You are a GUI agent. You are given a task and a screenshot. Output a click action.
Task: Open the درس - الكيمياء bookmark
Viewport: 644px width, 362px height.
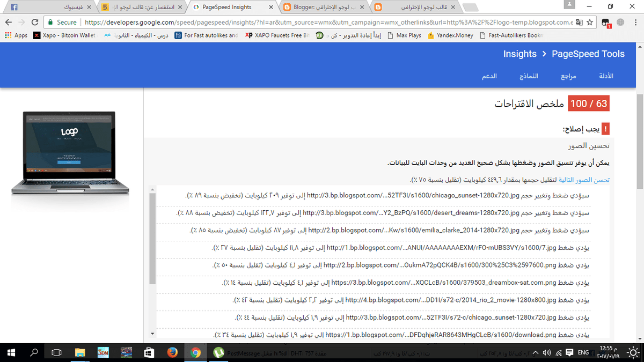136,35
